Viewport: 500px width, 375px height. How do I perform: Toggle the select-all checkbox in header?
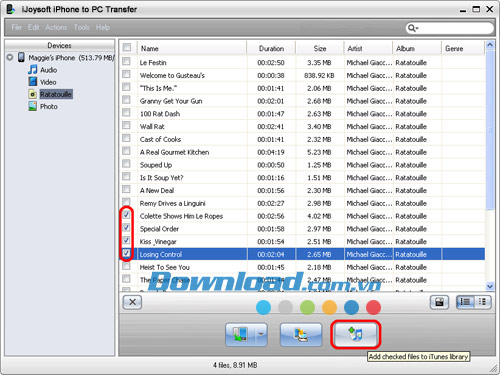click(x=127, y=47)
